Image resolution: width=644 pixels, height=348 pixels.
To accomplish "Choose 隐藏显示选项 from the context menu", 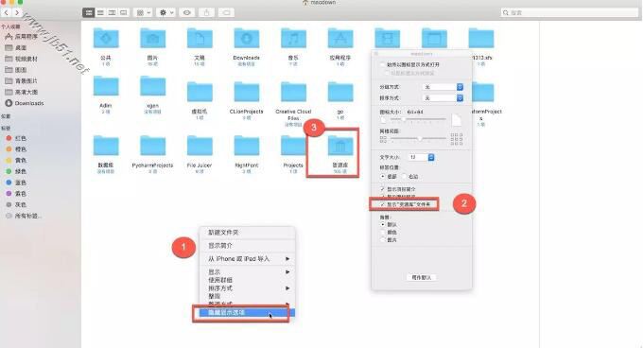I will click(x=248, y=313).
